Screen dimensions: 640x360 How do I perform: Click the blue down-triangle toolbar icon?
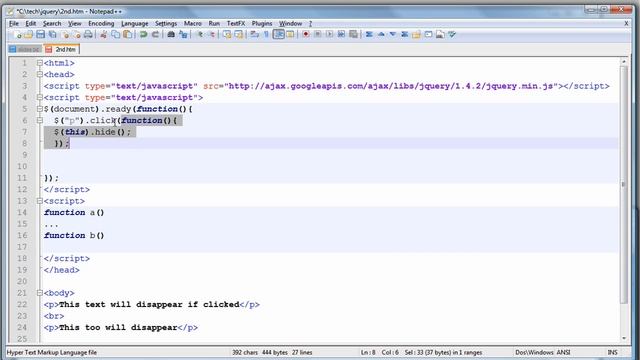pyautogui.click(x=392, y=35)
